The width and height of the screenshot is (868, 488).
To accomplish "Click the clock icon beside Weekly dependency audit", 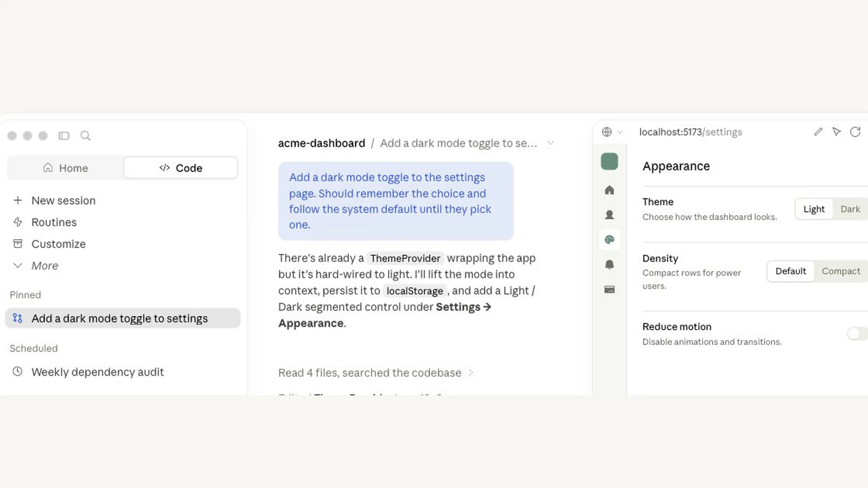I will (18, 372).
